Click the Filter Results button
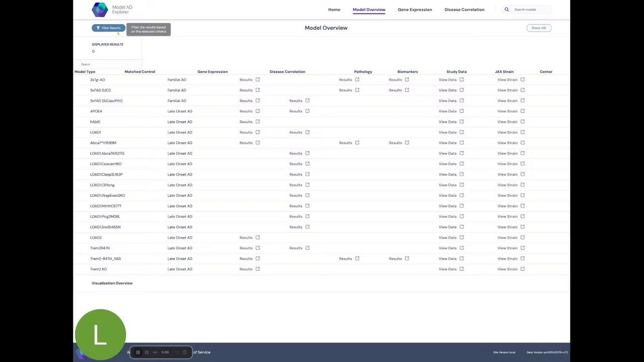This screenshot has width=644, height=362. tap(108, 28)
